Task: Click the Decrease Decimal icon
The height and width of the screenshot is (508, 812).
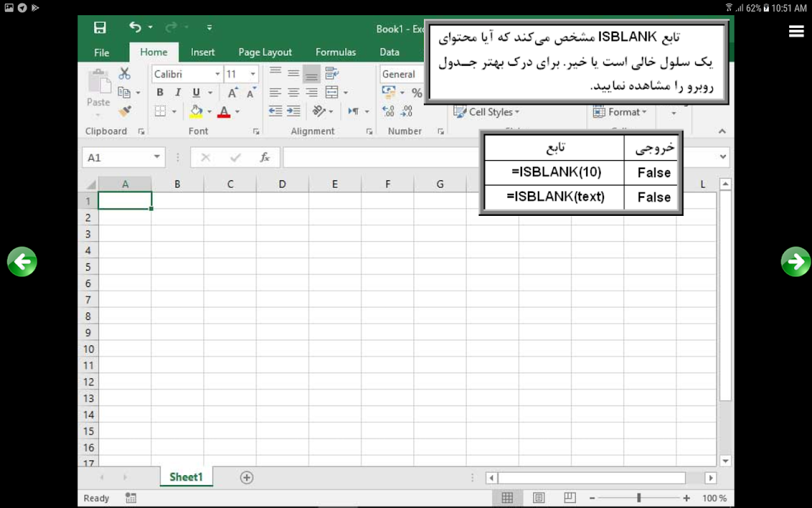Action: tap(407, 111)
